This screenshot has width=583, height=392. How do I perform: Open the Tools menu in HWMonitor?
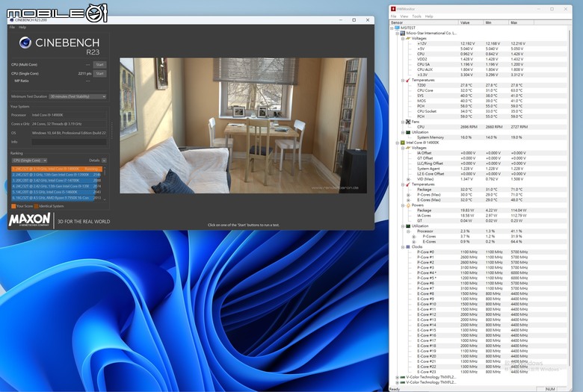(416, 16)
